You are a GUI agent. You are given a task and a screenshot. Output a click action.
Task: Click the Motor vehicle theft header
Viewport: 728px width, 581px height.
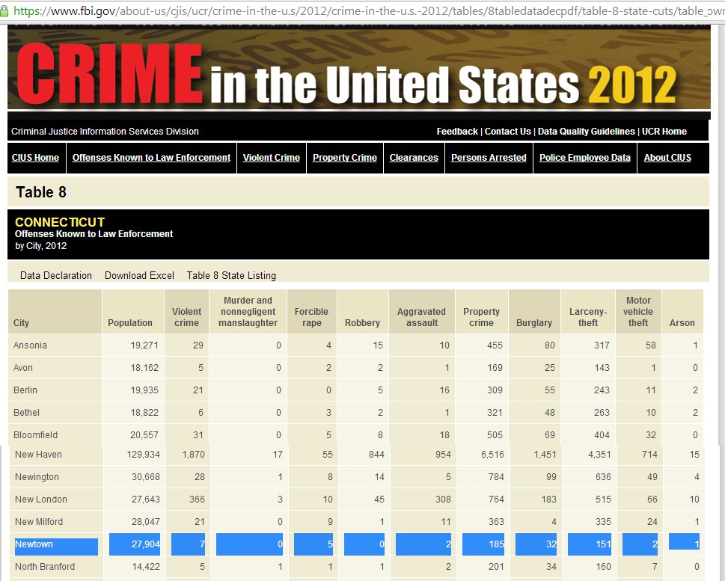coord(638,311)
